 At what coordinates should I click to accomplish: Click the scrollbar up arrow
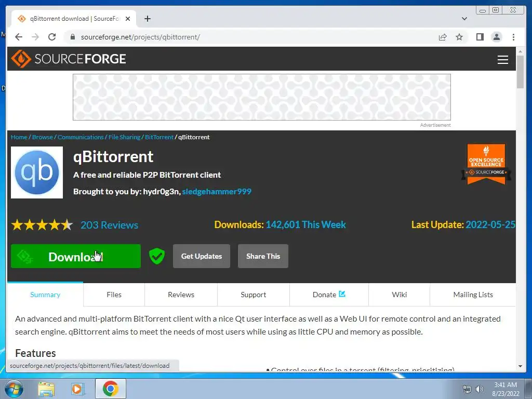520,51
